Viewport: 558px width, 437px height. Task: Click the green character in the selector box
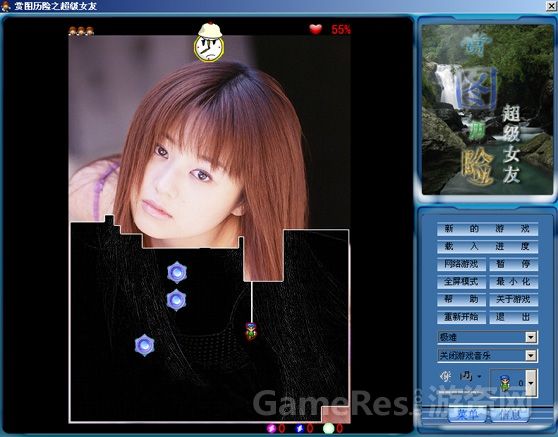coord(505,383)
